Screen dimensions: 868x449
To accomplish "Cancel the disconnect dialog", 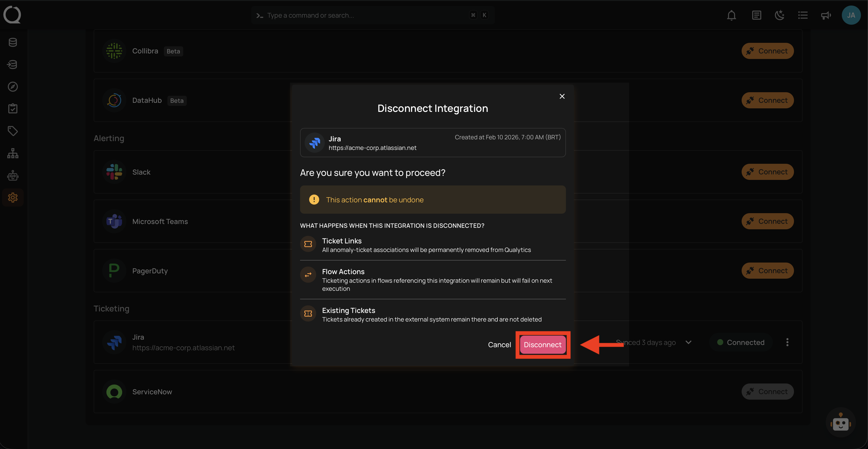I will coord(499,345).
